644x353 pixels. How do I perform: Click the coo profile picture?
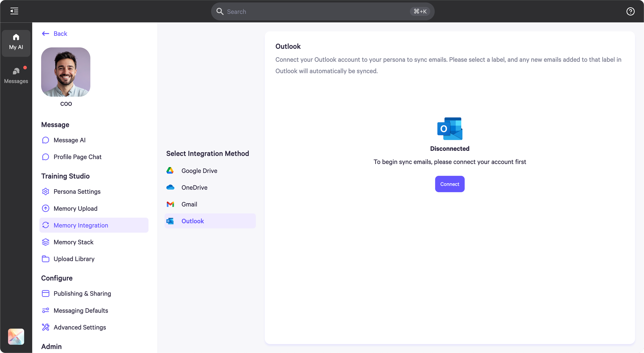pos(65,72)
